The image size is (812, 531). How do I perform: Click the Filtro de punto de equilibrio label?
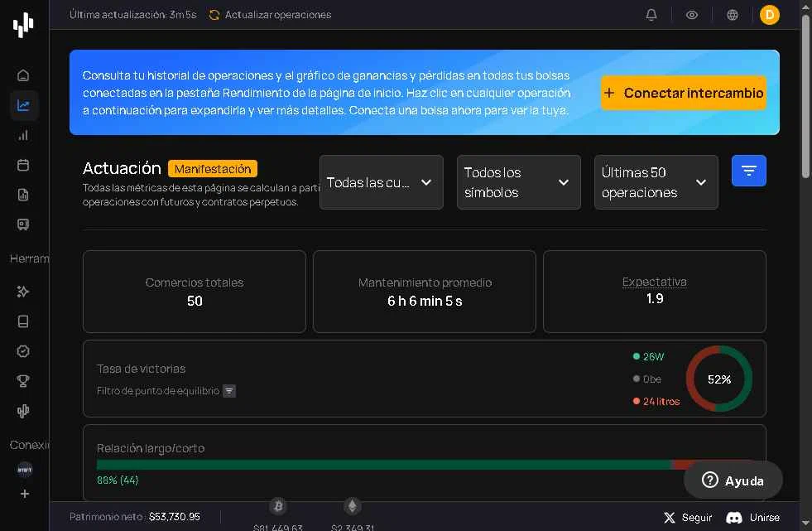[x=158, y=391]
